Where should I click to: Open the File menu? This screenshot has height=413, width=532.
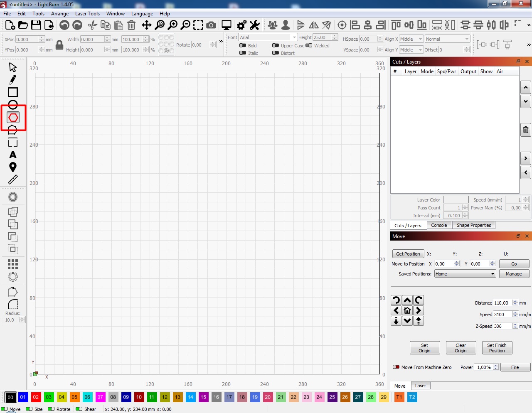click(x=7, y=14)
